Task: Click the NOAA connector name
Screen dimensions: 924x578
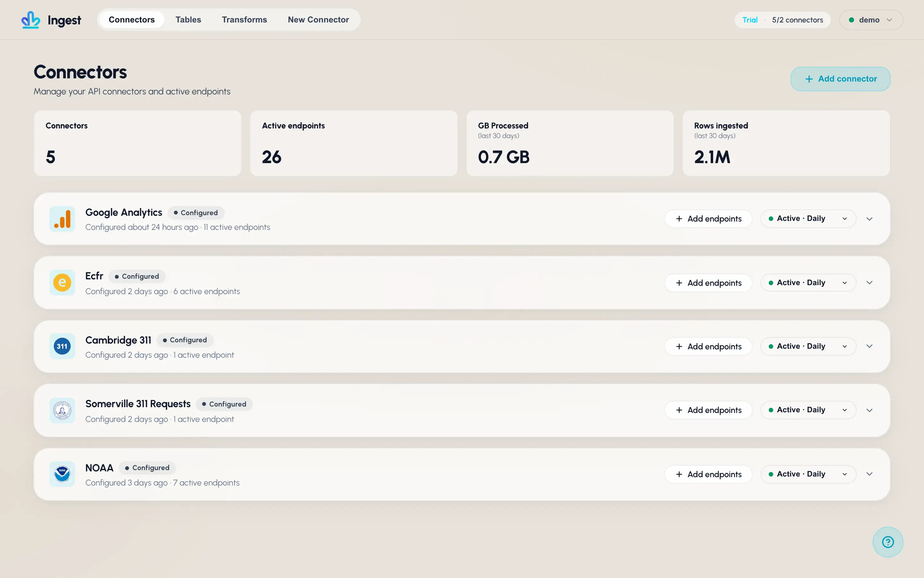Action: tap(99, 468)
